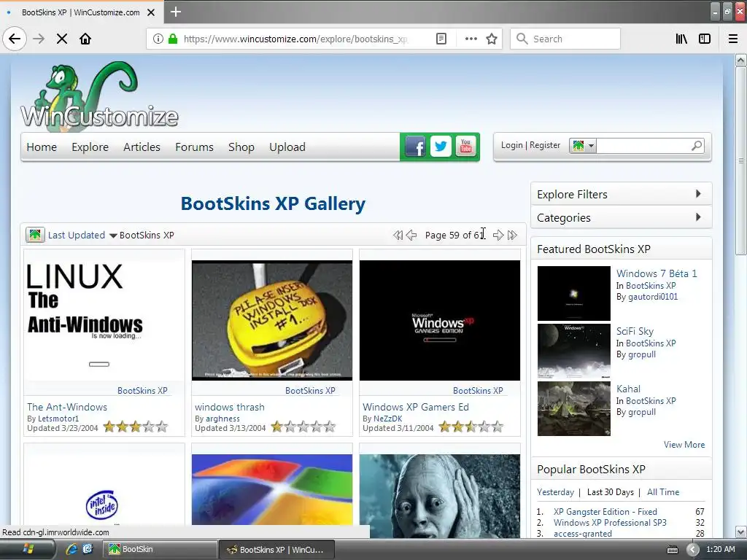Select Last 30 Days popular list
Screen dimensions: 747x560
[611, 492]
